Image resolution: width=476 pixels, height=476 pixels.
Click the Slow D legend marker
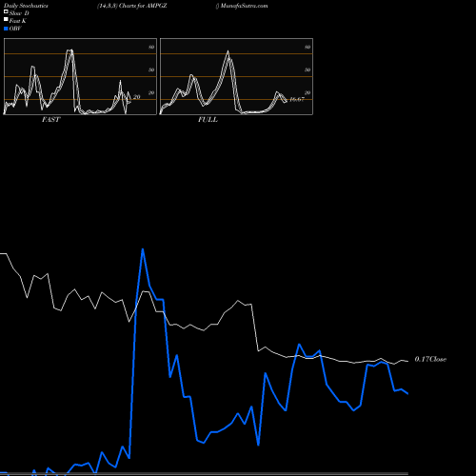pos(6,11)
